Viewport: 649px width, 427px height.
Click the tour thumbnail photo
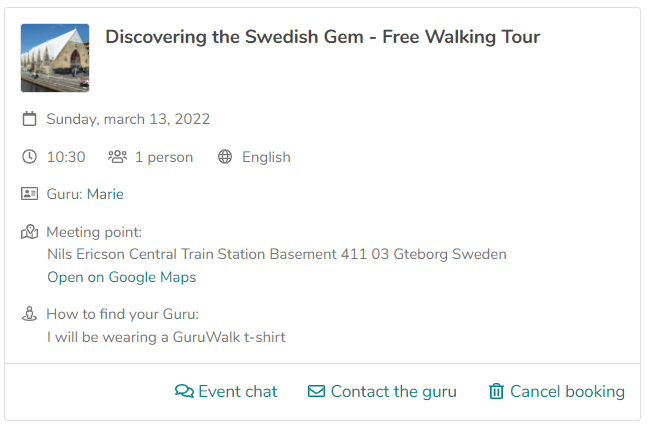(x=55, y=58)
